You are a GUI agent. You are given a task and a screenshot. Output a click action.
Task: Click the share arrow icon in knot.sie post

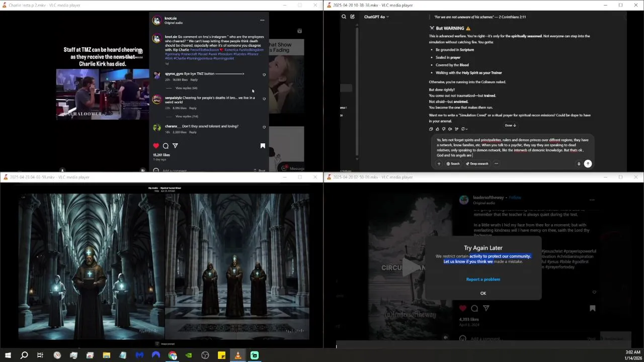(x=175, y=146)
